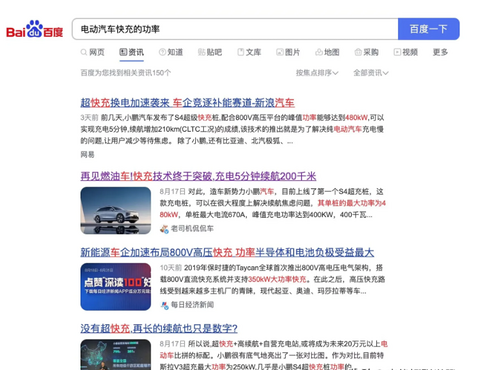The height and width of the screenshot is (370, 480).
Task: Click the white SUV car thumbnail
Action: pos(116,211)
